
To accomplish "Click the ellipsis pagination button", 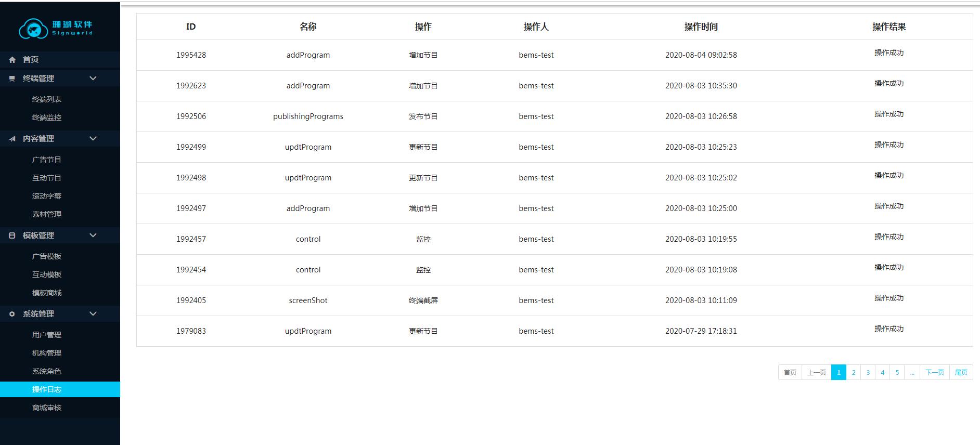I will click(912, 372).
